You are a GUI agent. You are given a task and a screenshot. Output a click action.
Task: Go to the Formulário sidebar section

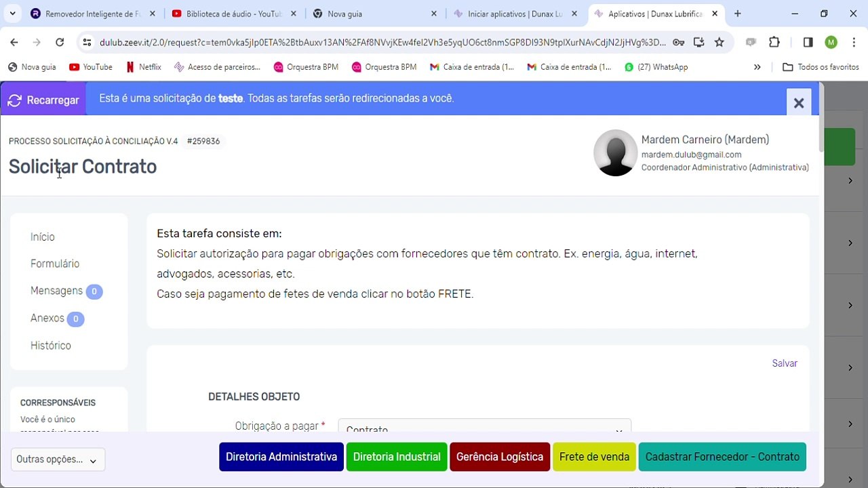tap(55, 264)
